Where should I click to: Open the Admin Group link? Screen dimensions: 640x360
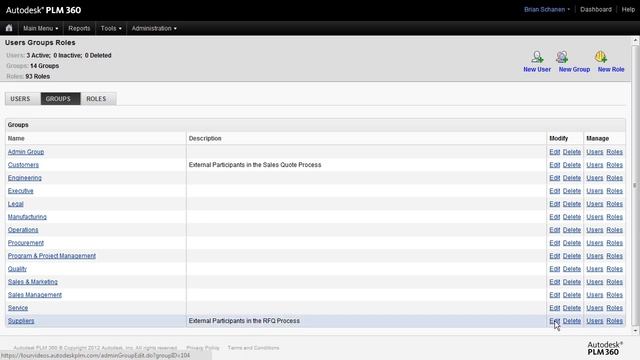(x=26, y=152)
